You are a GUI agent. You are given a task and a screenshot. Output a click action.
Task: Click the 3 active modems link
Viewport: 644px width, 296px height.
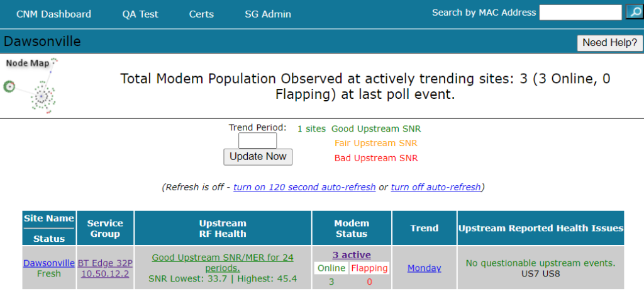click(352, 255)
